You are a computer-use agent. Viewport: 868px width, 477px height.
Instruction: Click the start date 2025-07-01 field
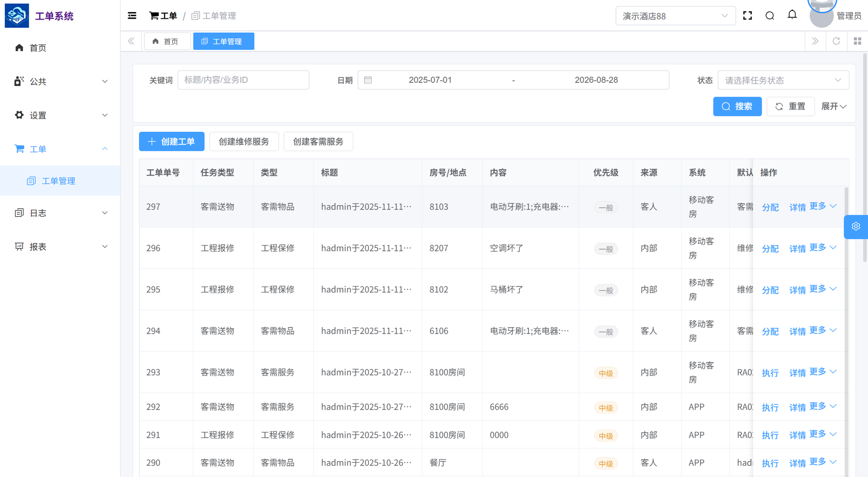pyautogui.click(x=430, y=80)
